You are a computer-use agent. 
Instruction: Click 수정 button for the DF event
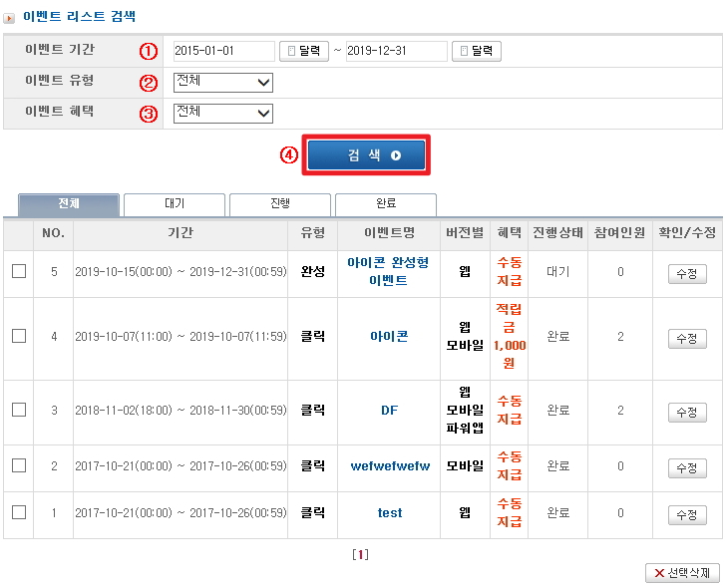click(x=686, y=412)
